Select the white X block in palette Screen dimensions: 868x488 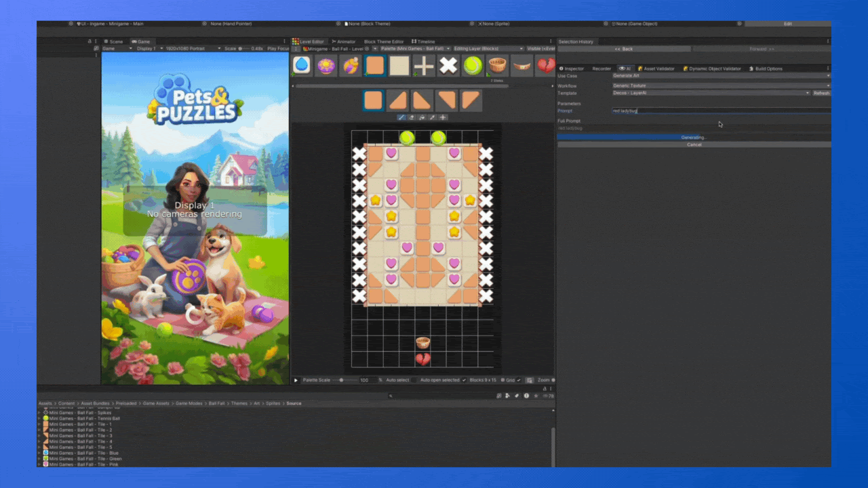click(x=448, y=65)
